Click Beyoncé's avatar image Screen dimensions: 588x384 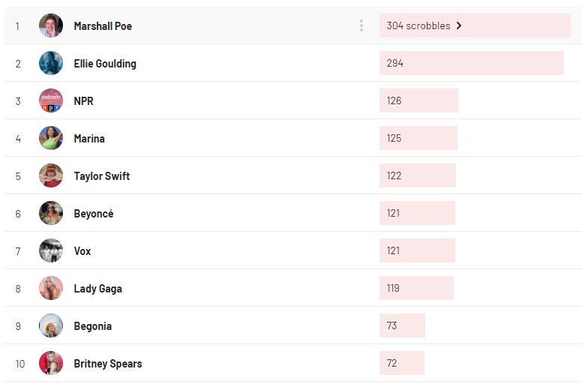click(x=51, y=213)
